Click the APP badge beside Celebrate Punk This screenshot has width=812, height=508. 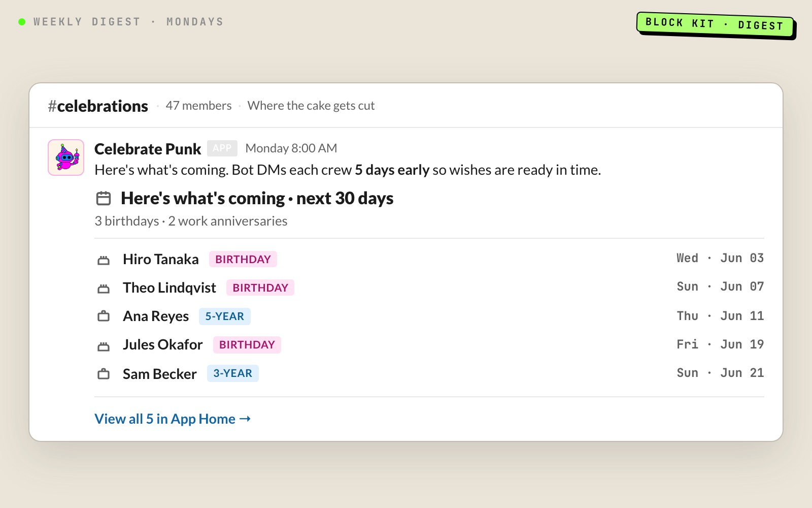[222, 148]
